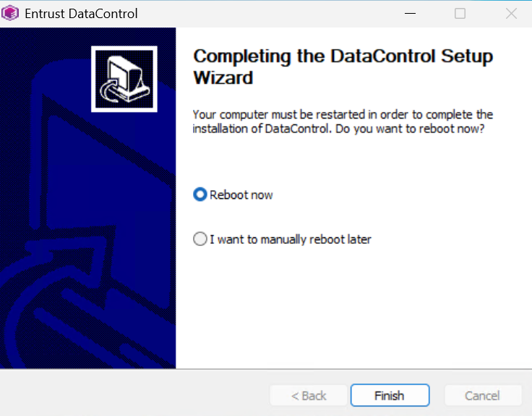Go back with the < Back button
532x416 pixels.
click(x=309, y=395)
